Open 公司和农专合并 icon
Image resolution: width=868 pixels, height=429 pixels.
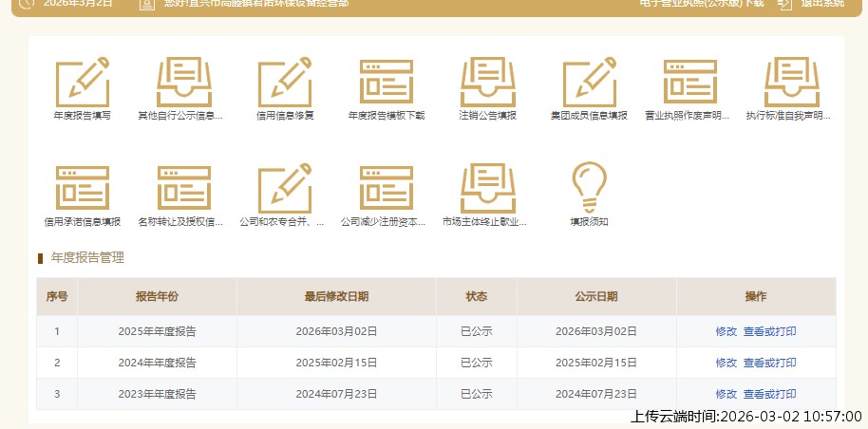coord(285,187)
